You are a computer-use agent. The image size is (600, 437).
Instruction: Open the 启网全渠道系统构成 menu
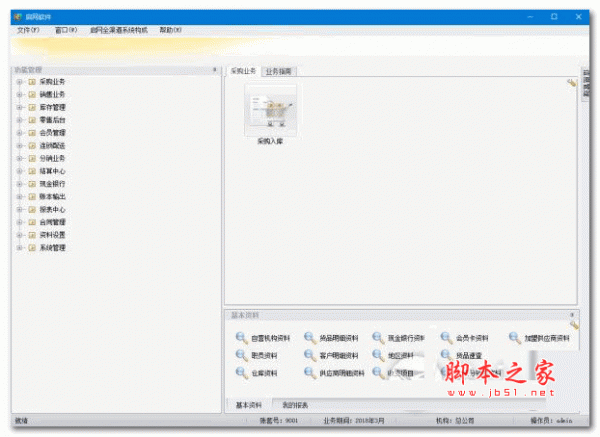(x=119, y=30)
